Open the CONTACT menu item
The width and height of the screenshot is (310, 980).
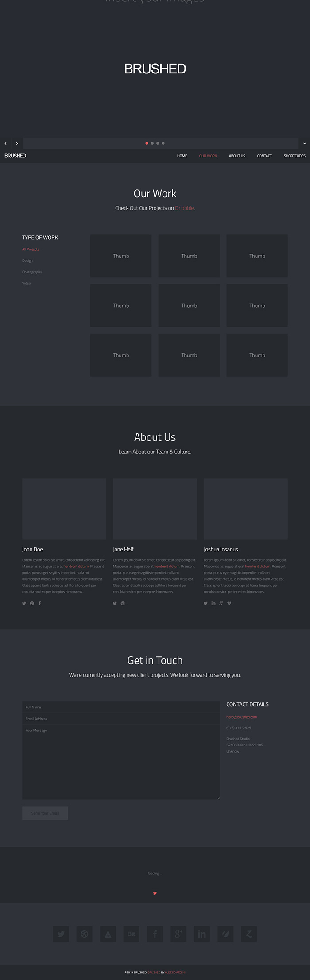pyautogui.click(x=264, y=156)
